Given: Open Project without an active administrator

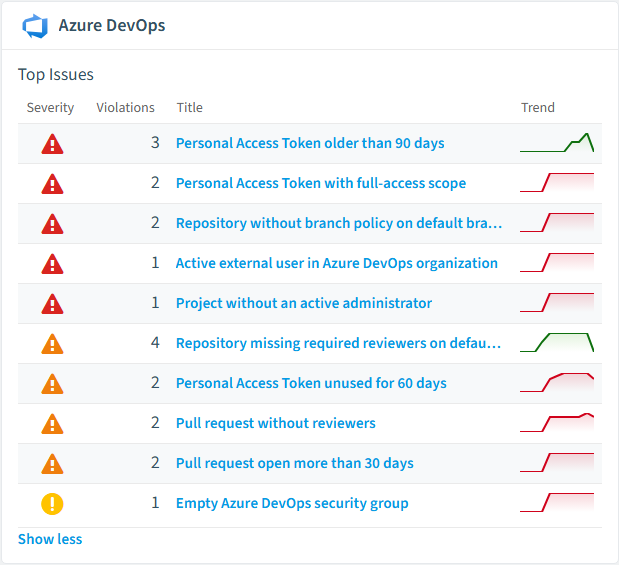Looking at the screenshot, I should 304,303.
